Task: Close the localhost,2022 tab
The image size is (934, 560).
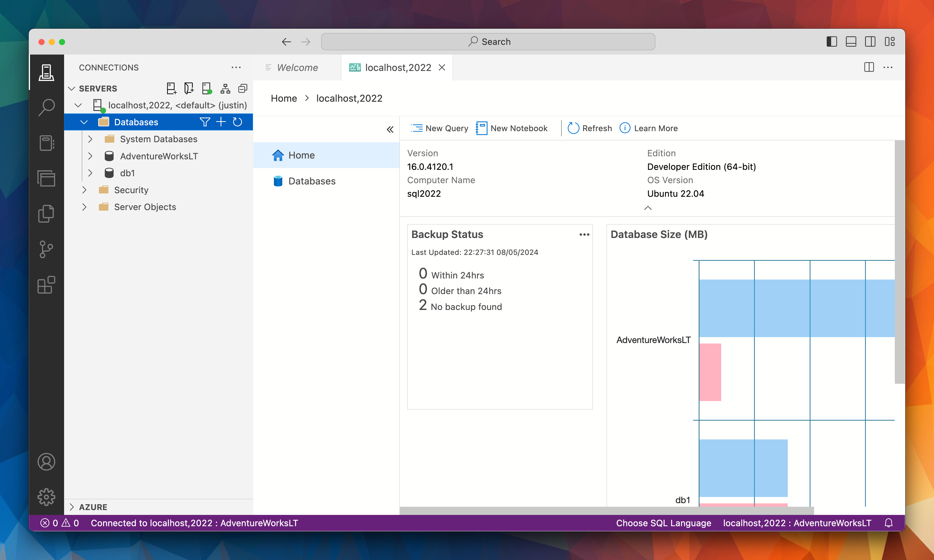Action: click(x=442, y=68)
